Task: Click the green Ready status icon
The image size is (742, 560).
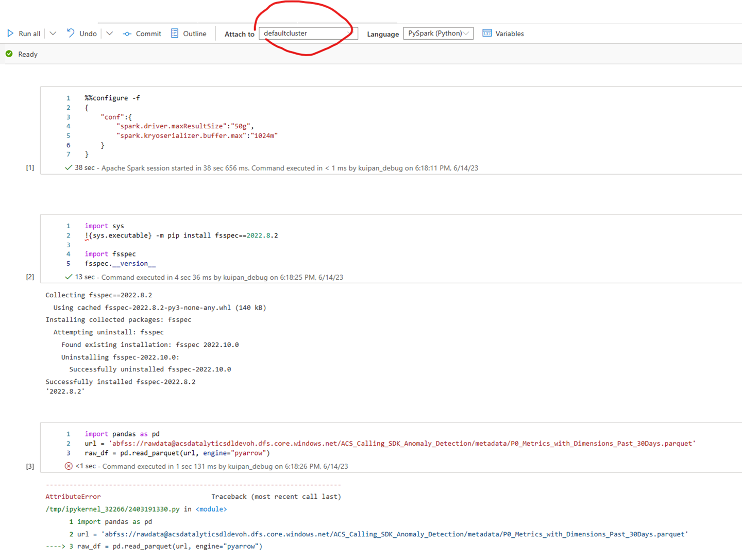Action: click(9, 54)
